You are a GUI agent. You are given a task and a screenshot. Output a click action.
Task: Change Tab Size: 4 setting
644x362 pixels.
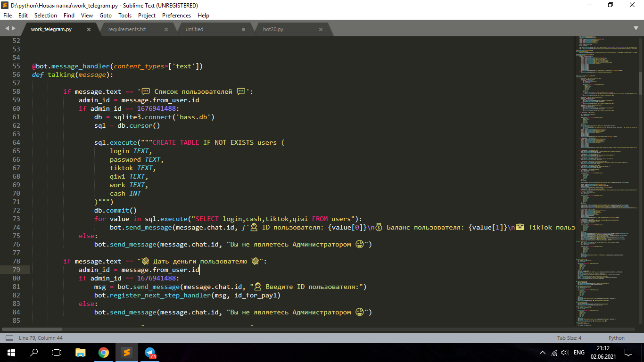point(569,338)
